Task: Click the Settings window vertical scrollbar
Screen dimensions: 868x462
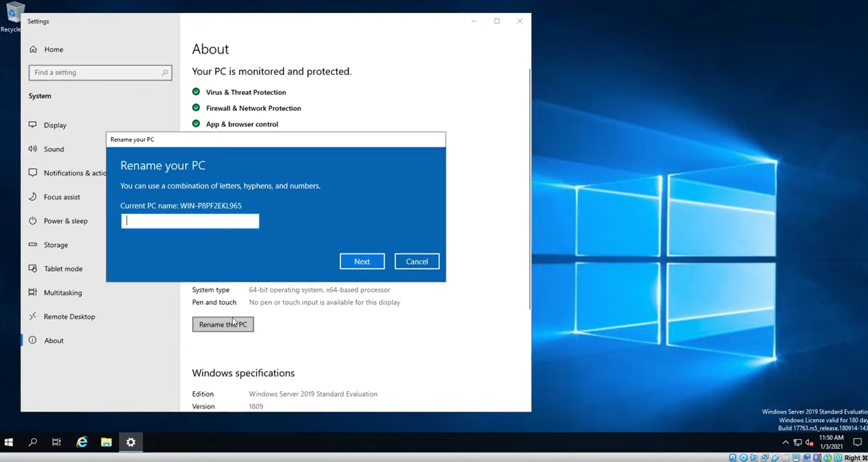Action: click(x=529, y=189)
